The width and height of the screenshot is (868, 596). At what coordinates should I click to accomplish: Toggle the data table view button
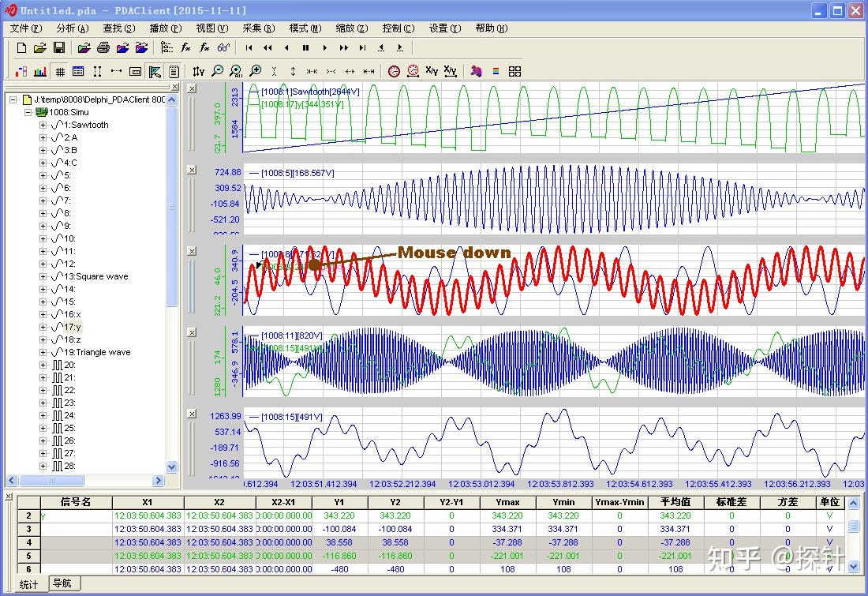tap(78, 71)
